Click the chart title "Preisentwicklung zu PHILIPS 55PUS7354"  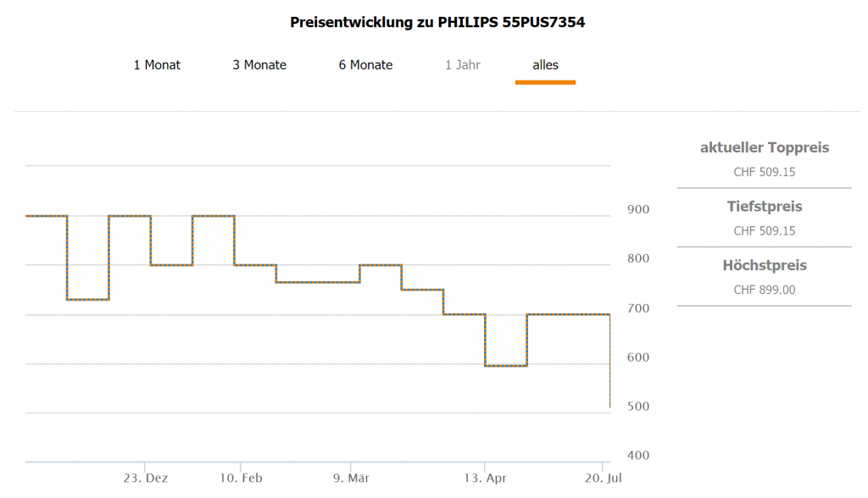[437, 22]
